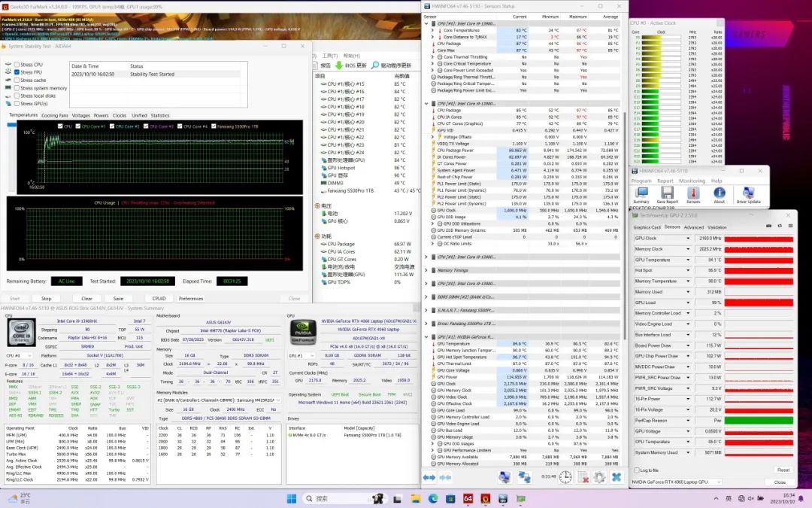Open the About icon in HWiNFO64
The height and width of the screenshot is (508, 812).
(719, 194)
